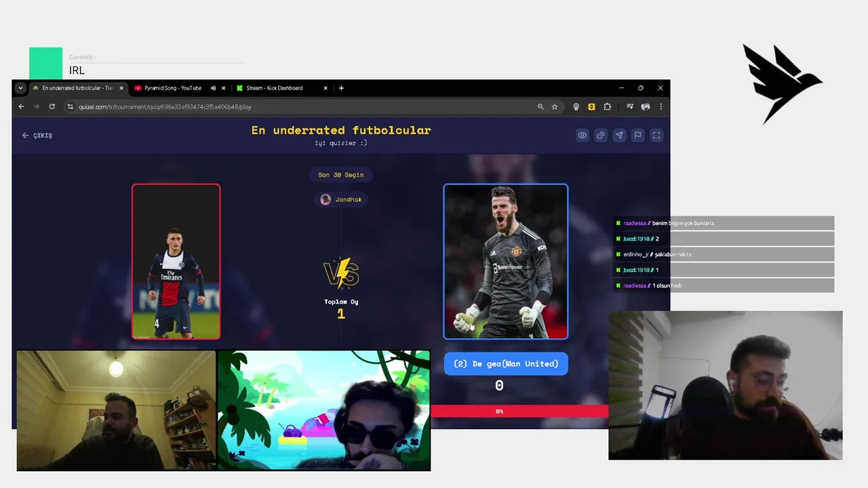Select the En underrated futbolcular tab
The height and width of the screenshot is (488, 868).
point(78,88)
